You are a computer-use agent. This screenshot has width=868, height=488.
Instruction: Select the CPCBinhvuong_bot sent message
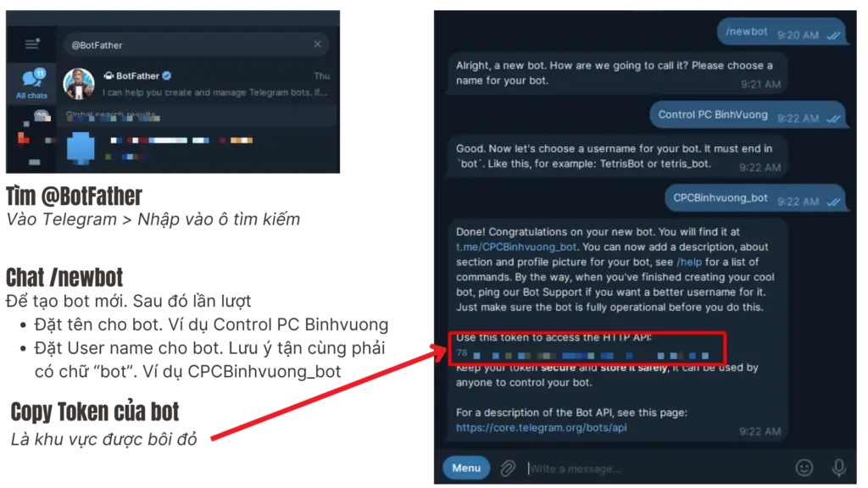pyautogui.click(x=755, y=198)
